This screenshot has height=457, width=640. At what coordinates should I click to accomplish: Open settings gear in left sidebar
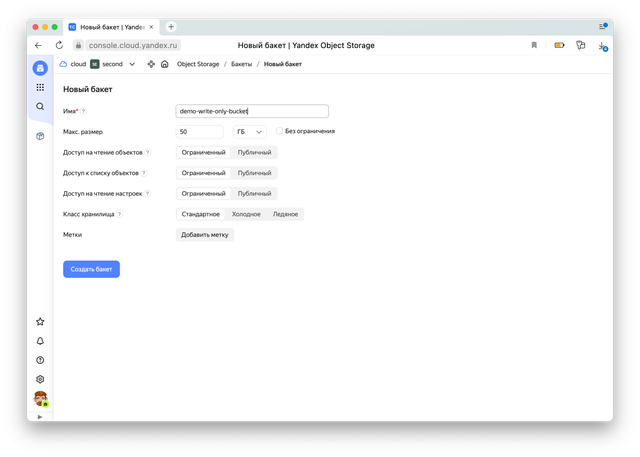click(40, 379)
